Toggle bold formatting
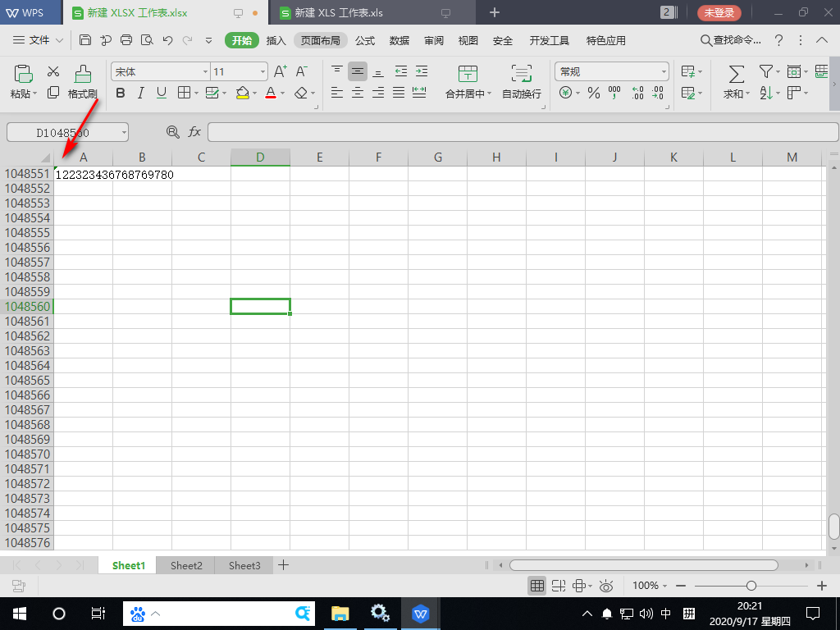 tap(121, 94)
